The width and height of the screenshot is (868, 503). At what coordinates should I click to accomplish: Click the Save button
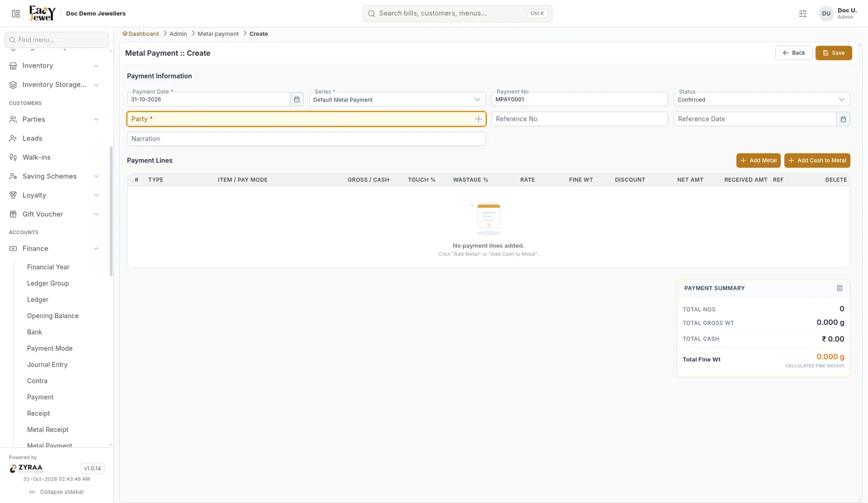833,53
